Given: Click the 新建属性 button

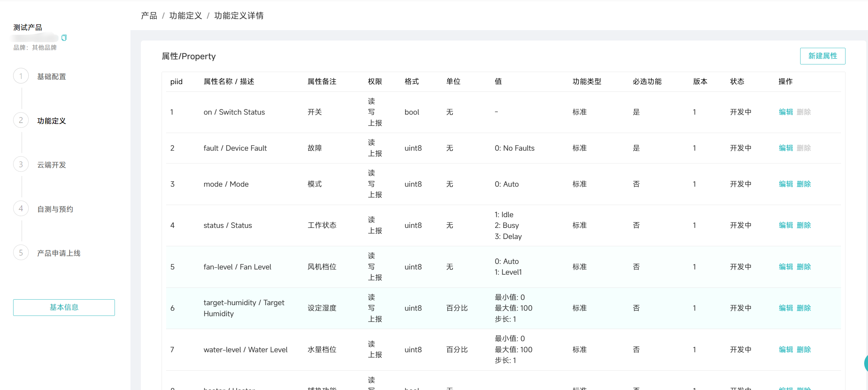Looking at the screenshot, I should point(823,56).
